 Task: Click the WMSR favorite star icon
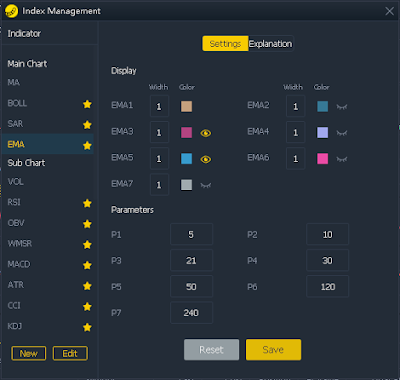click(87, 245)
